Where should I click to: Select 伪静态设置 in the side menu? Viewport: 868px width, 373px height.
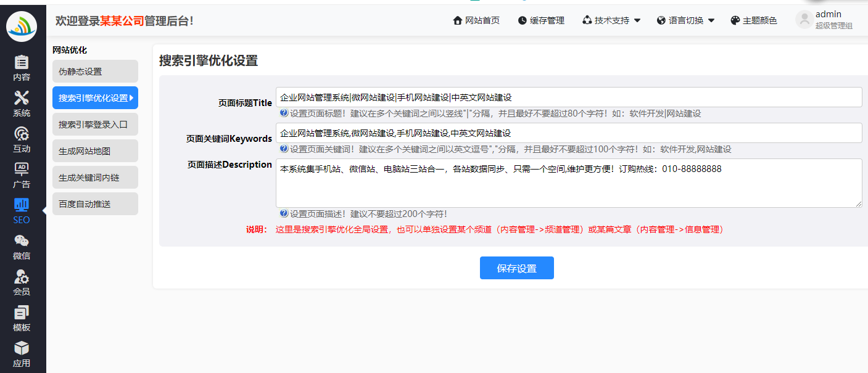pos(95,72)
